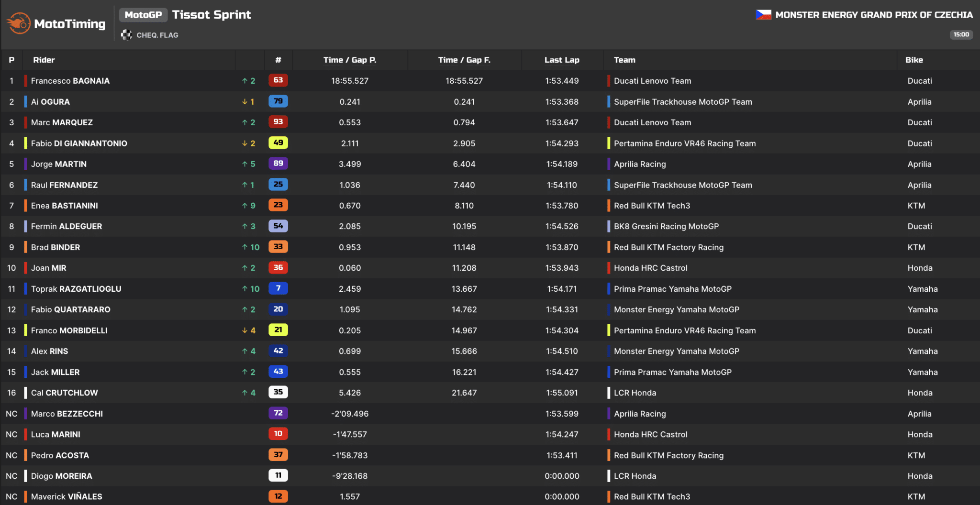Click Ogura's down 1 position change arrow

[x=248, y=102]
